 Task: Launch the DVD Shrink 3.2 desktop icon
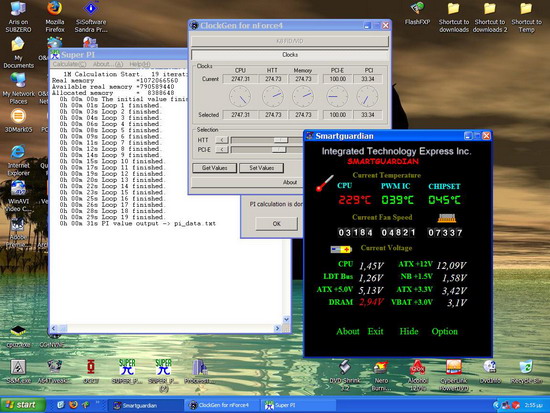pos(345,375)
